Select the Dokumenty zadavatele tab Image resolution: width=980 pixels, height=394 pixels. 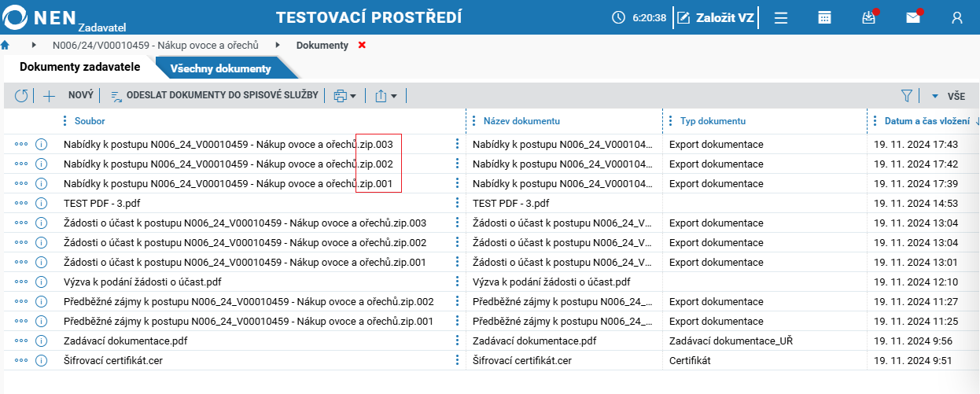point(80,67)
